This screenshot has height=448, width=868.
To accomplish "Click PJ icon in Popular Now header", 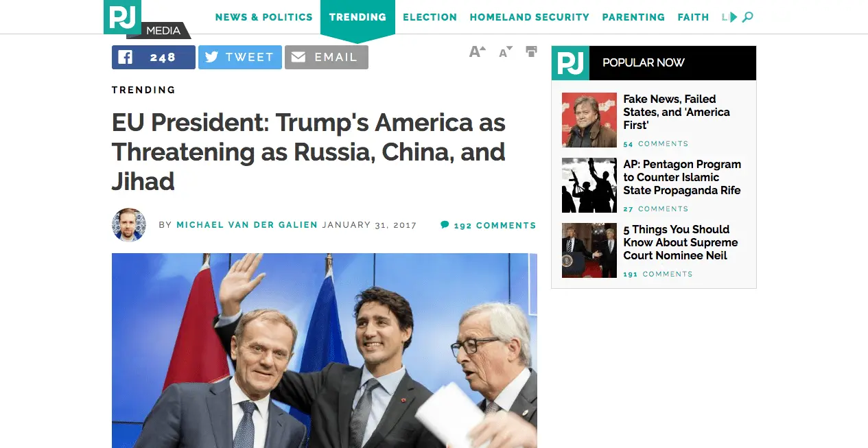I will coord(570,63).
